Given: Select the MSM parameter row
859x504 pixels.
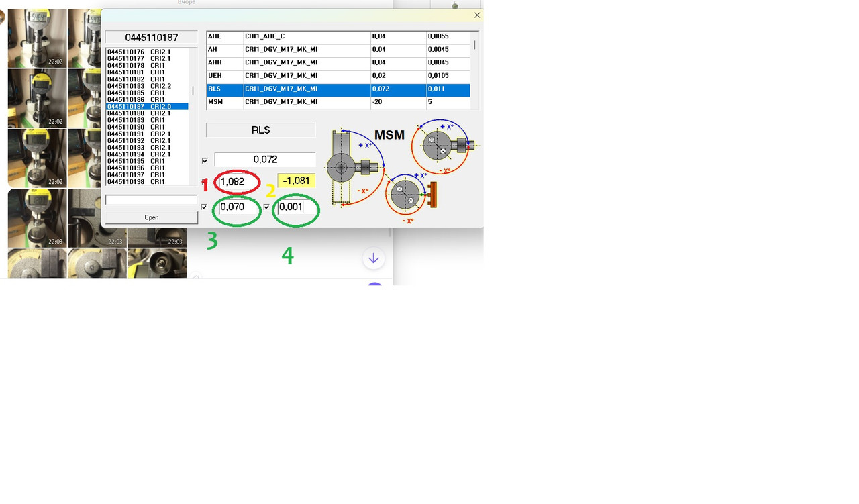Looking at the screenshot, I should point(338,102).
